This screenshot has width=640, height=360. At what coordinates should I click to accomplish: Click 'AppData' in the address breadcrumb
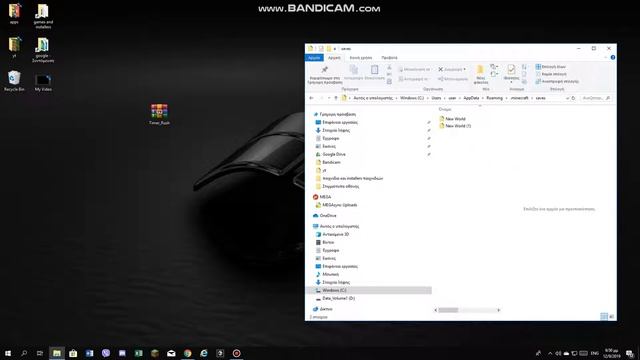[471, 98]
